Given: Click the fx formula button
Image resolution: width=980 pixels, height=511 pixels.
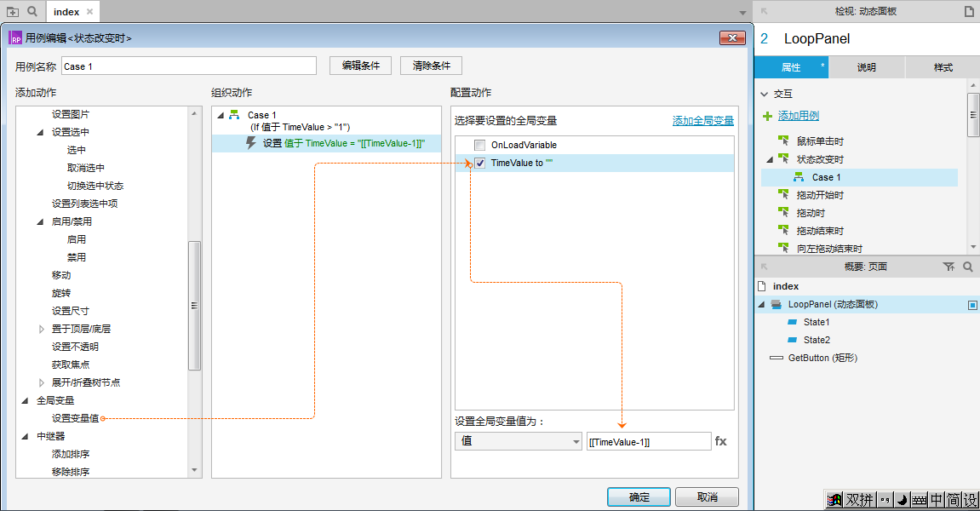Looking at the screenshot, I should pyautogui.click(x=720, y=441).
